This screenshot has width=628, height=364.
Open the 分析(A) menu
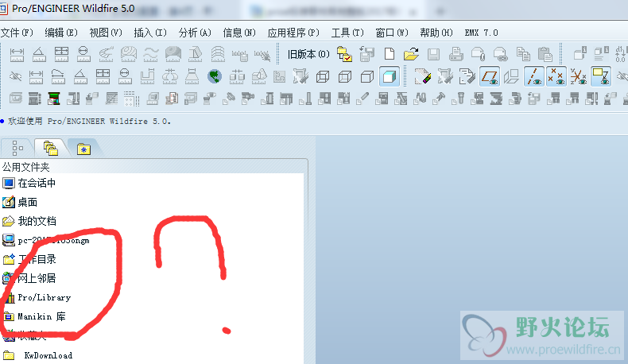pyautogui.click(x=195, y=33)
